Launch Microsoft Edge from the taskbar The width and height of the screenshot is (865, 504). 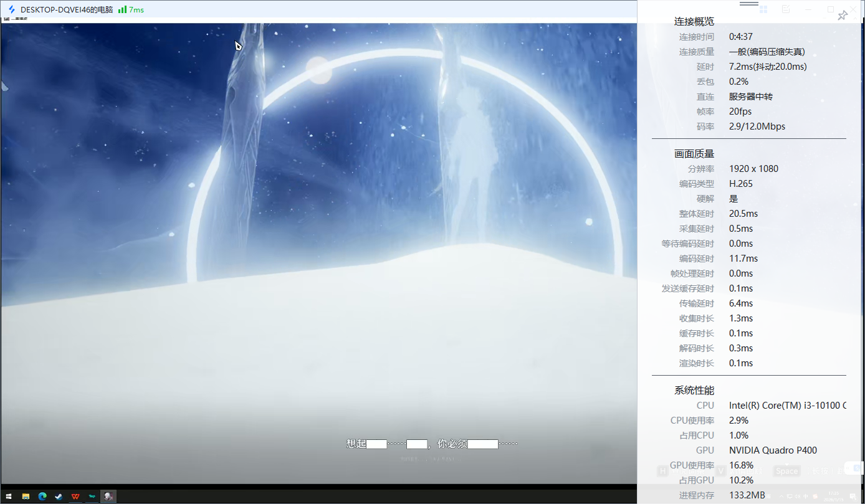pos(42,497)
